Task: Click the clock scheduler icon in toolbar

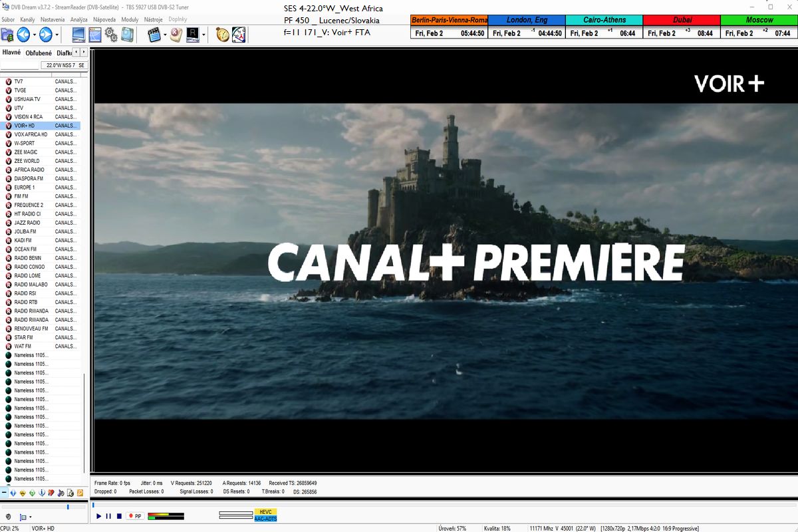Action: (x=239, y=35)
